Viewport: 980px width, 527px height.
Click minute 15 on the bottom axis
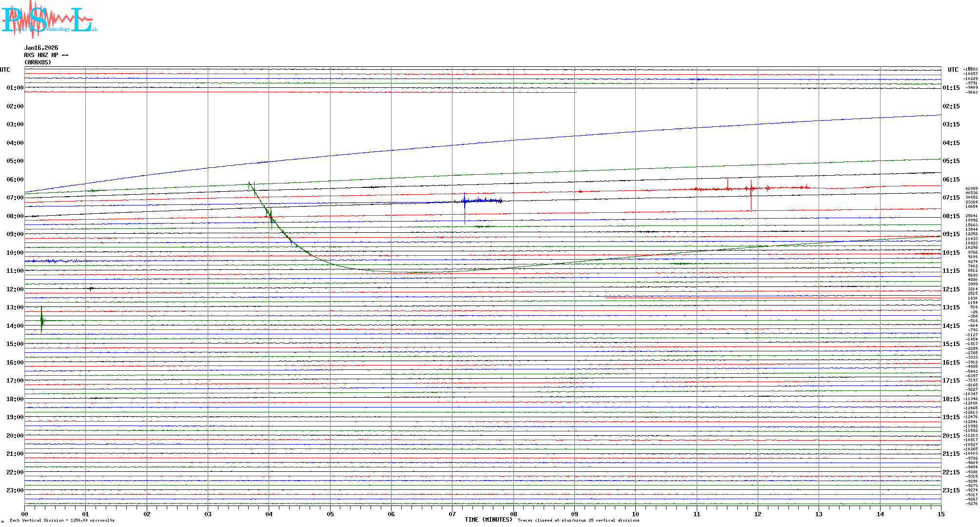tap(941, 514)
